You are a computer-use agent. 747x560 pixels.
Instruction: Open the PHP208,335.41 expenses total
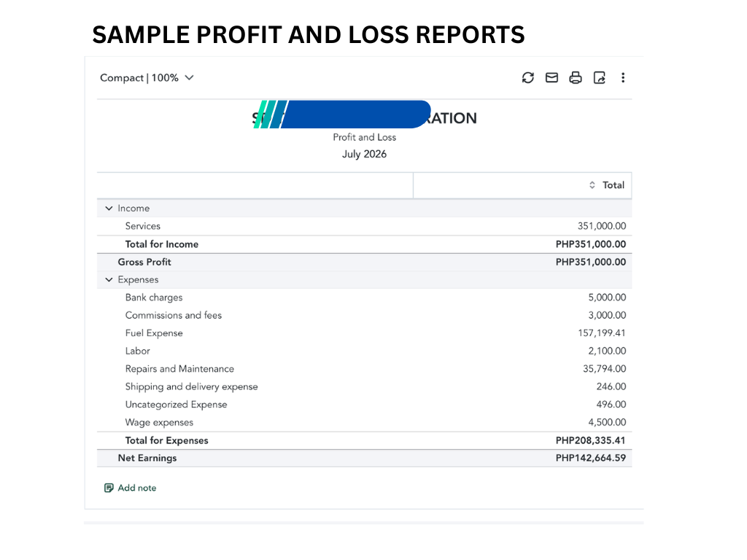[591, 440]
